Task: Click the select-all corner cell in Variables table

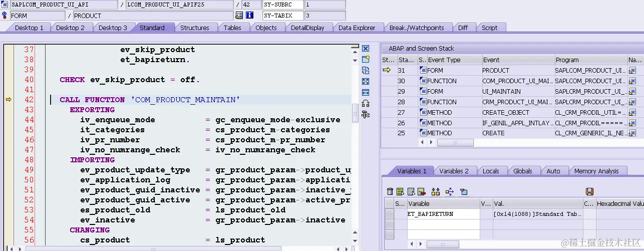Action: (x=389, y=203)
